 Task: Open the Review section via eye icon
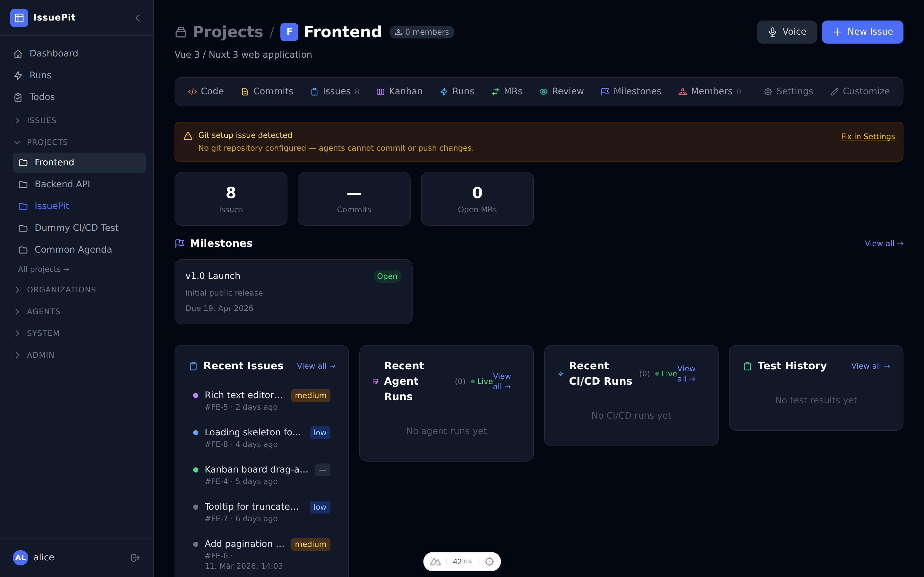pos(543,91)
